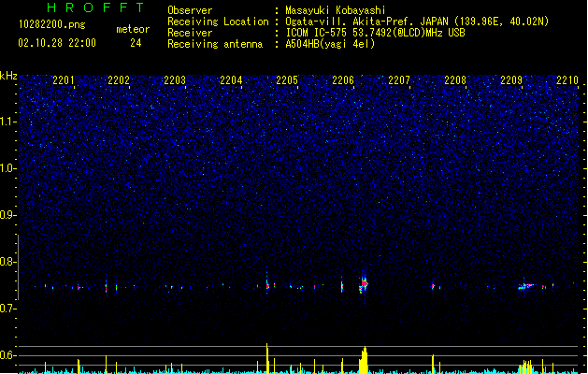Screen dimensions: 588x374
Task: Click the kHz axis unit label
Action: coord(8,76)
